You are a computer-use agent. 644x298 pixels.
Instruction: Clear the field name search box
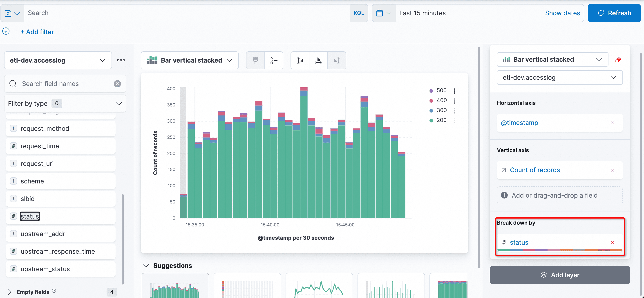click(117, 84)
